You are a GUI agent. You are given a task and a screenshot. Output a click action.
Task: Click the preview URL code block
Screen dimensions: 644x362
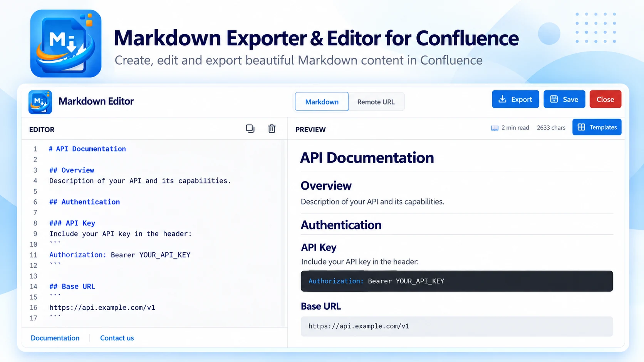pos(457,326)
